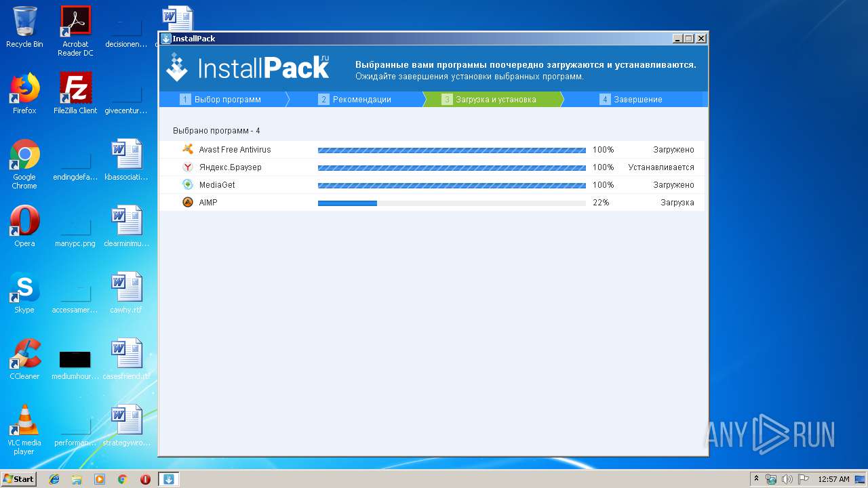Click the 'Устанавливается' status text
Screen dimensions: 868x488
coord(661,167)
